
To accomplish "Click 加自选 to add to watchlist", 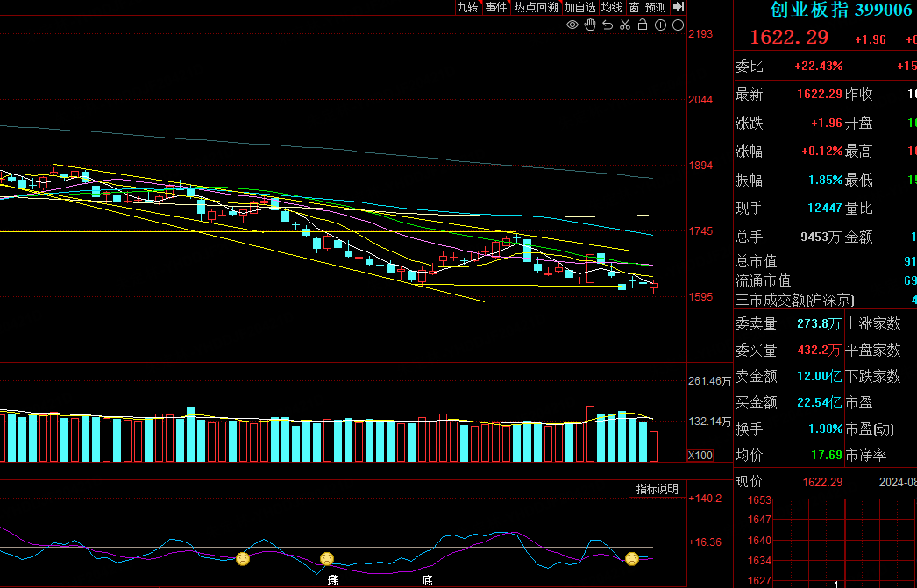I will tap(579, 7).
